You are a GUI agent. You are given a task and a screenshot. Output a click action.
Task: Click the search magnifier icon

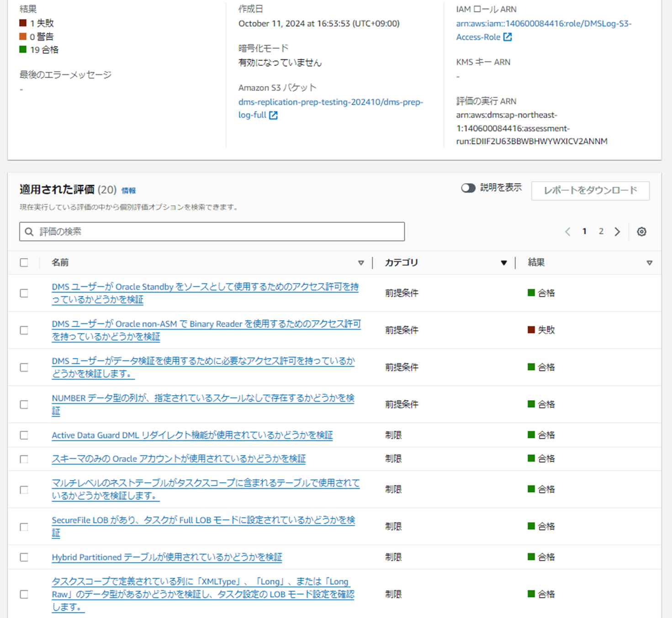click(29, 232)
